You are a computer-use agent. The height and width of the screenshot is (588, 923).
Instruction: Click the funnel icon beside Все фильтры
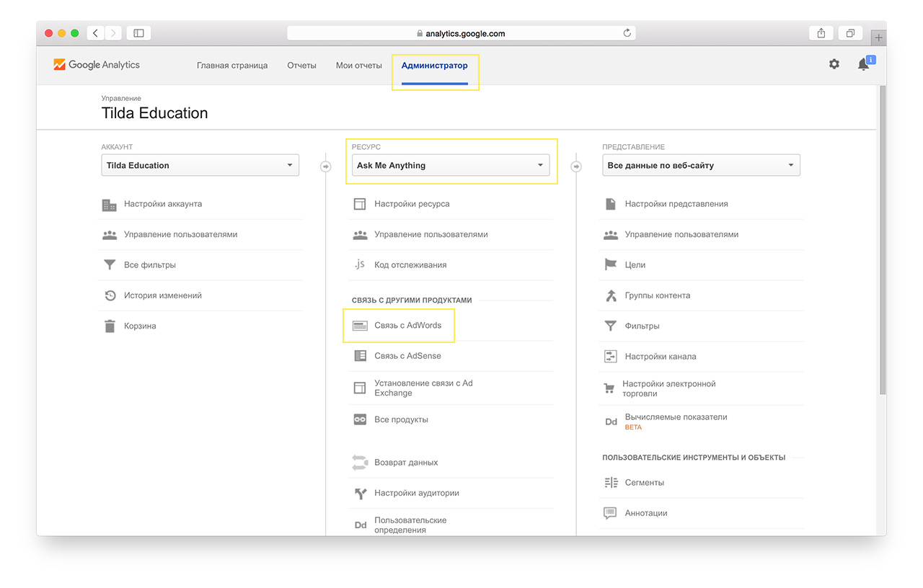point(110,264)
